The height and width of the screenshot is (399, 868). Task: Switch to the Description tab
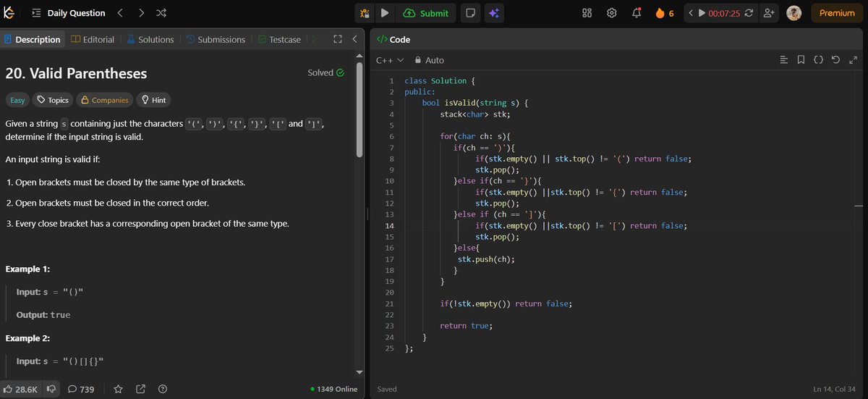pos(33,40)
